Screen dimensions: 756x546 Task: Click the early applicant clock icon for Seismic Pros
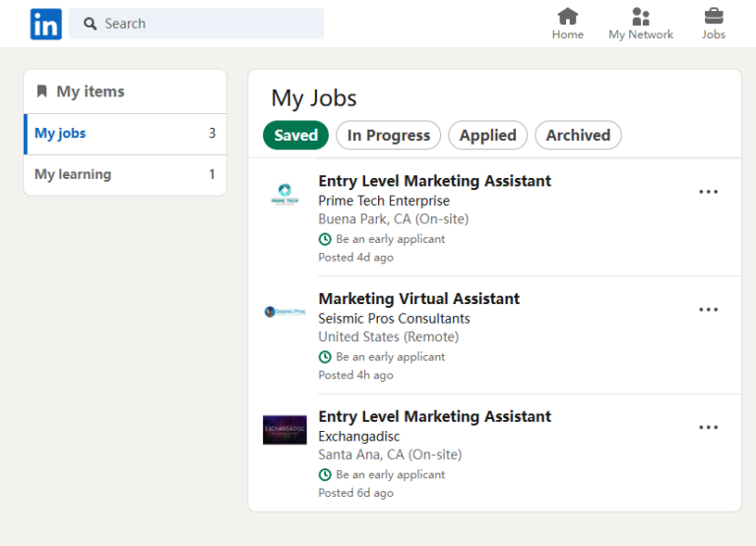325,356
